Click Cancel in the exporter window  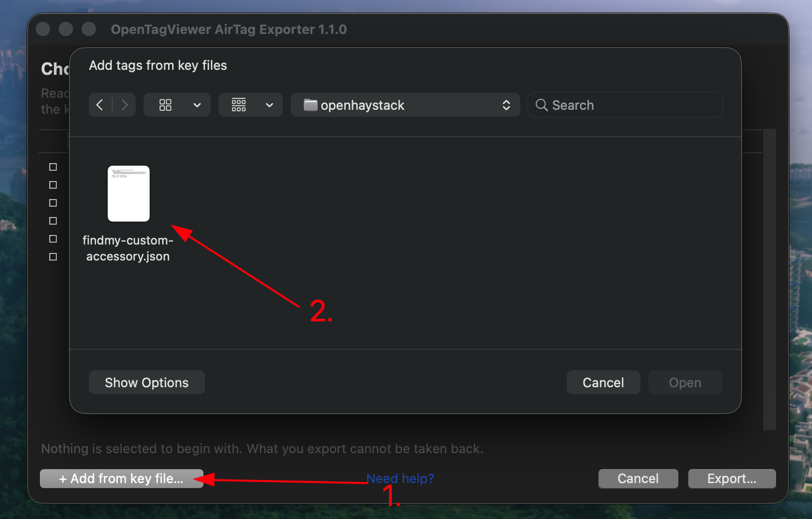coord(638,479)
